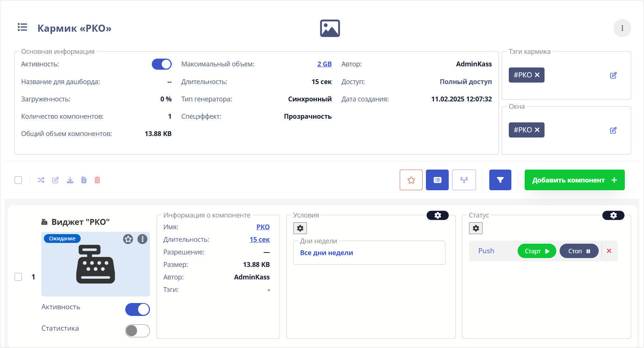The width and height of the screenshot is (644, 348).
Task: Click the Кармик «РКО» page title
Action: pos(74,28)
